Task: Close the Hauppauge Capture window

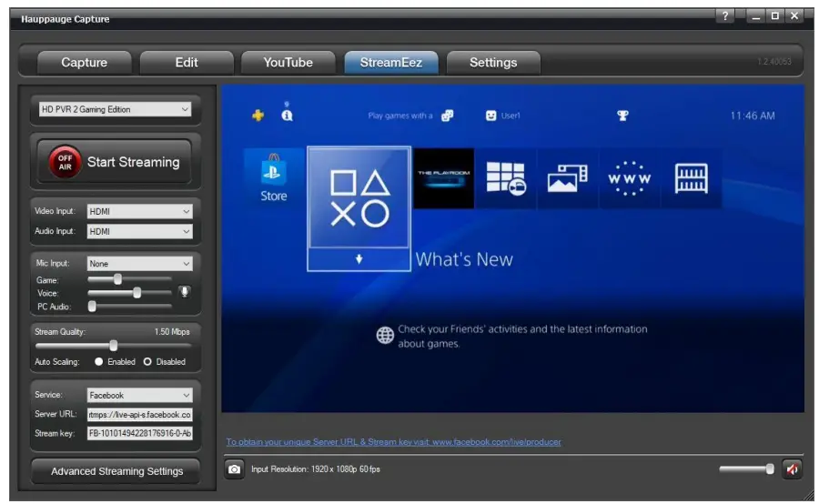Action: 794,16
